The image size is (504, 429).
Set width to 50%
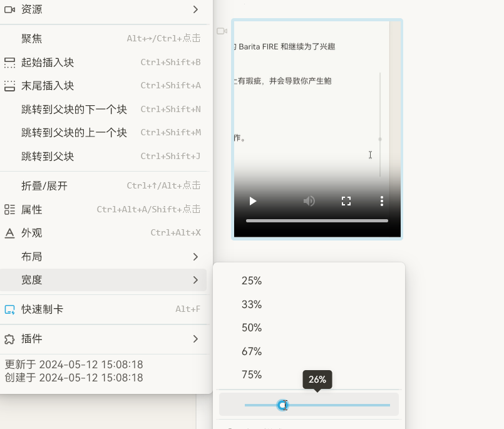coord(309,328)
